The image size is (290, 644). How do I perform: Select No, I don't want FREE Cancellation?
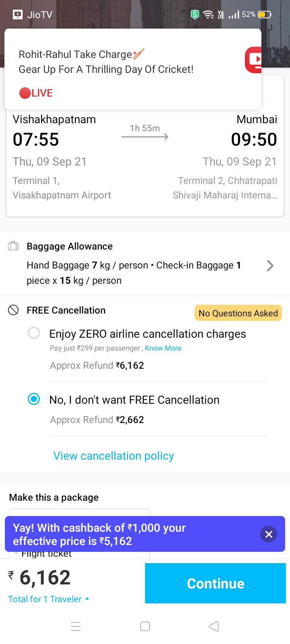pos(34,399)
